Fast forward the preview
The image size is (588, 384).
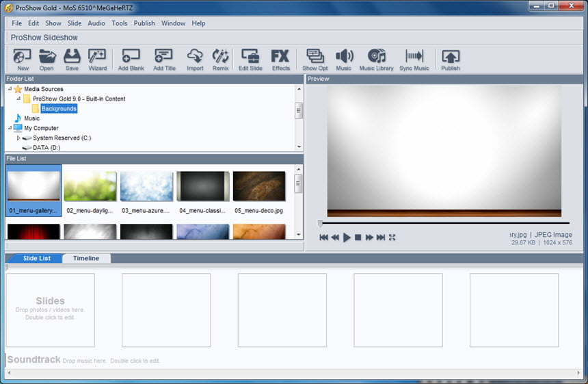tap(369, 238)
